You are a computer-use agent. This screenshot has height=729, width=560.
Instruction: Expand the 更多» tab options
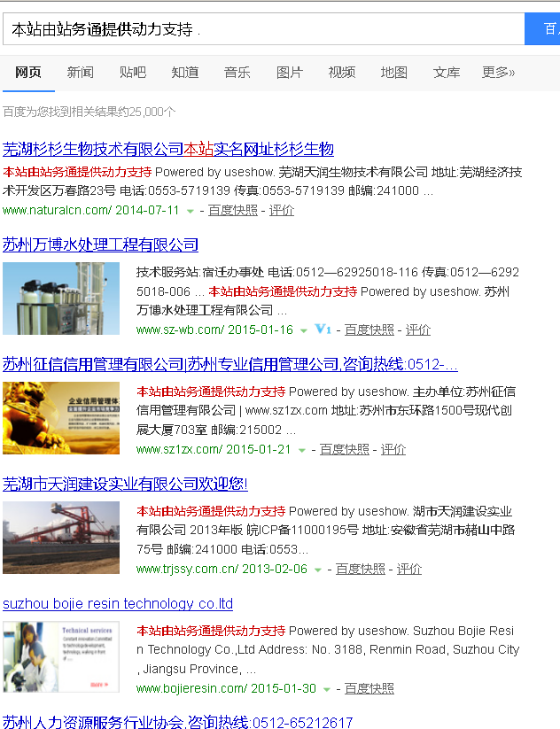(x=499, y=73)
